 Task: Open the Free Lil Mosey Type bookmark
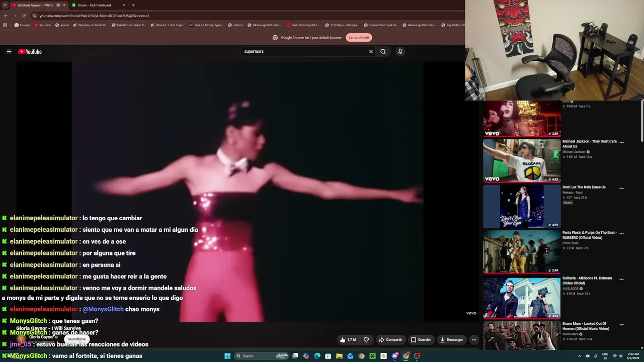click(x=206, y=25)
